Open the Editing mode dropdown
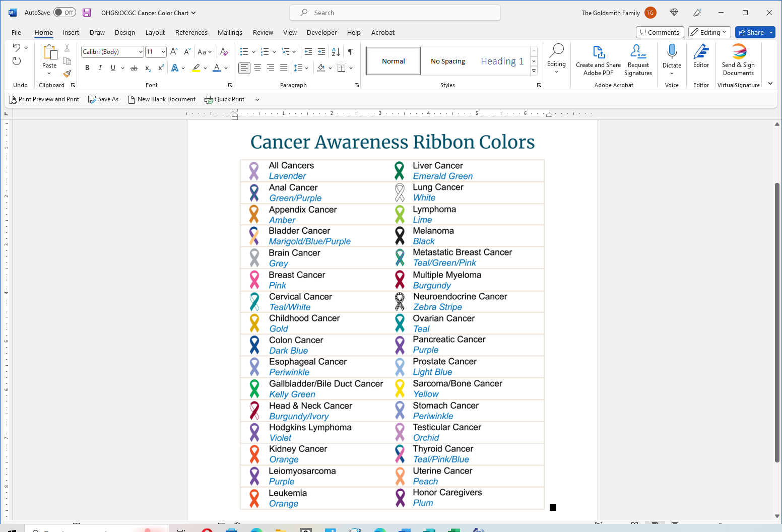The height and width of the screenshot is (532, 782). (709, 32)
